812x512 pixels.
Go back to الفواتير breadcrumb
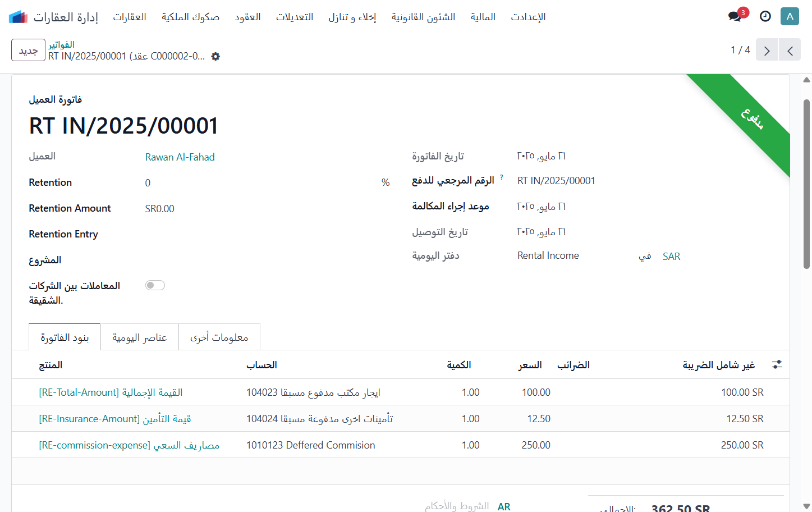click(x=61, y=44)
